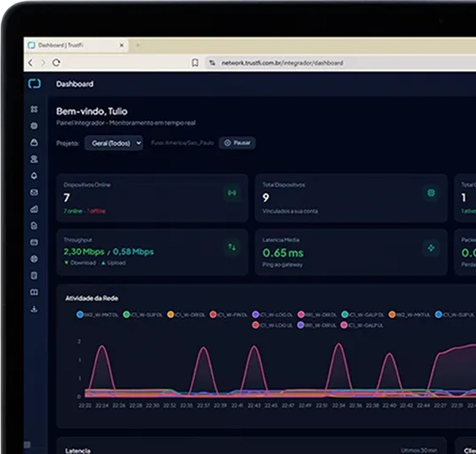Open the cloud icon in the sidebar
476x454 pixels.
click(x=35, y=143)
